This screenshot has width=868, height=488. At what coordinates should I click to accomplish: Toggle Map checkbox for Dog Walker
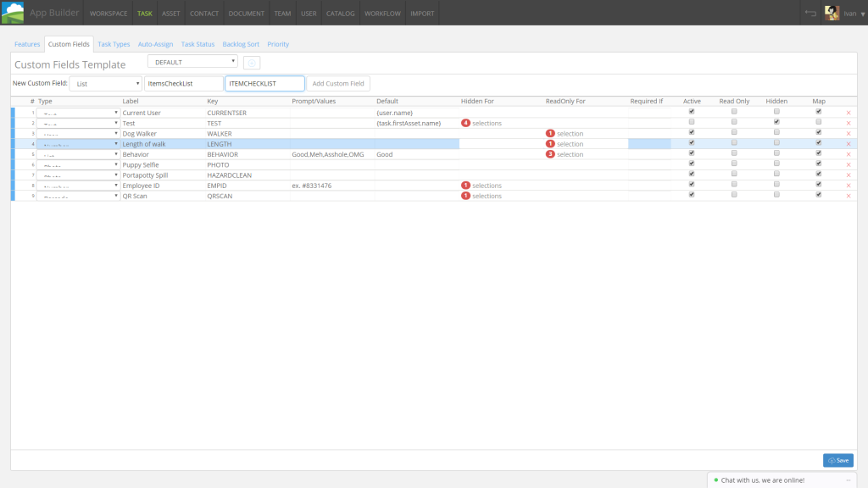pyautogui.click(x=819, y=132)
